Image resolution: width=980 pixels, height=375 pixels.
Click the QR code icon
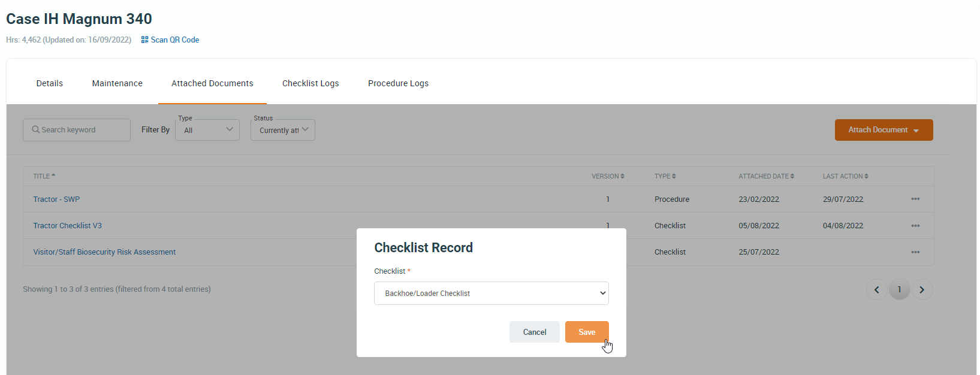[144, 40]
